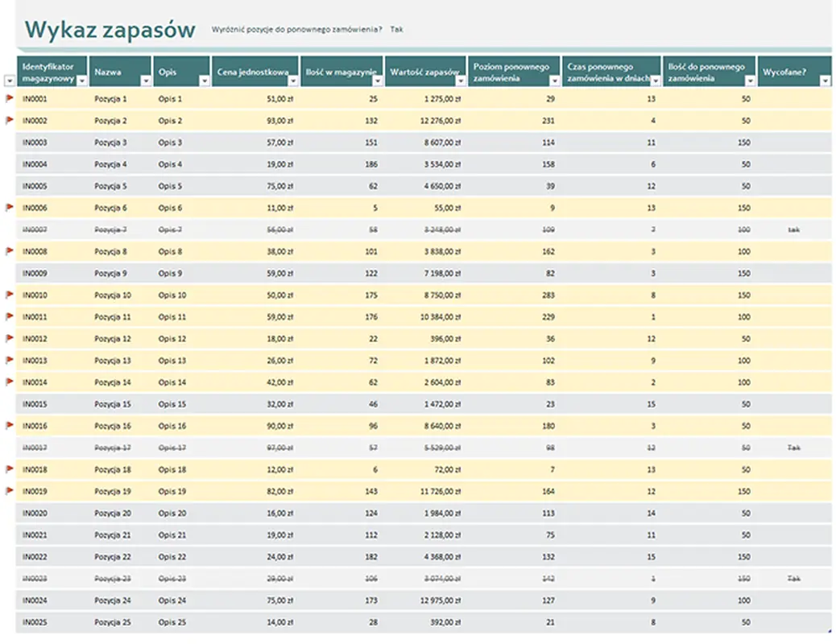Select the Opis 20 description cell
Viewport: 836px width, 644px height.
(x=172, y=513)
